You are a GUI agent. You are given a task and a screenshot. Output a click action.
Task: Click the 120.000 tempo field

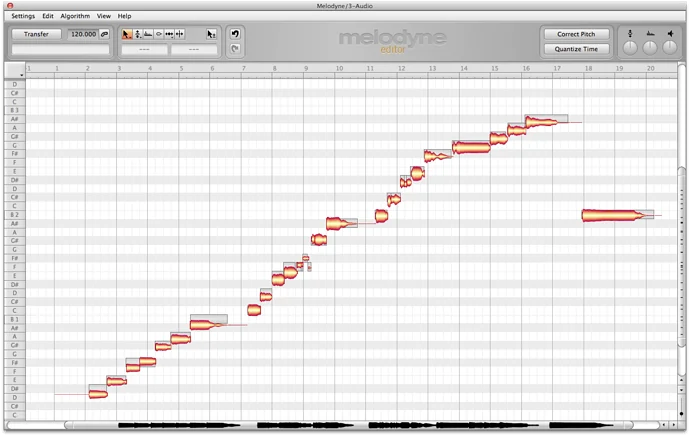[83, 34]
